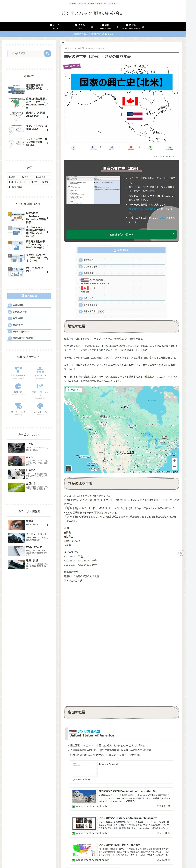196x868 pixels.
Task: Focus the サイト内を検索 search field
Action: tap(26, 53)
